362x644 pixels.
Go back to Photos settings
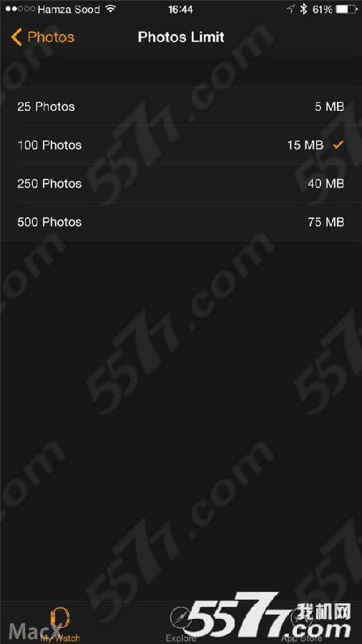point(43,37)
